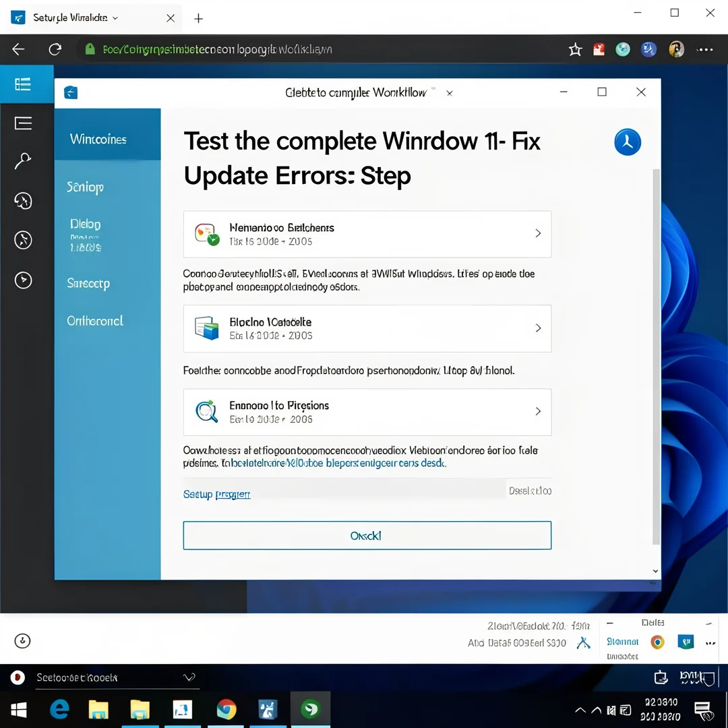Click the Seetup progress bar

(344, 489)
